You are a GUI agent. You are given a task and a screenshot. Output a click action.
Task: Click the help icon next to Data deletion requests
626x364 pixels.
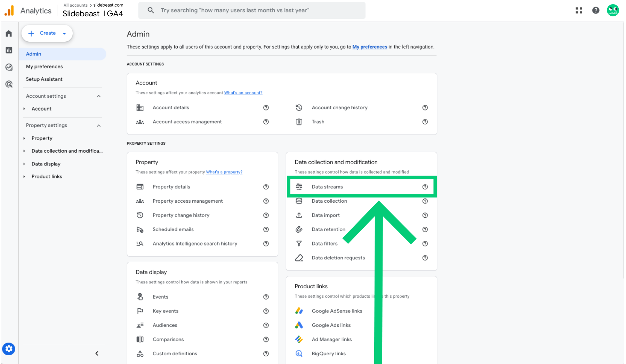425,258
